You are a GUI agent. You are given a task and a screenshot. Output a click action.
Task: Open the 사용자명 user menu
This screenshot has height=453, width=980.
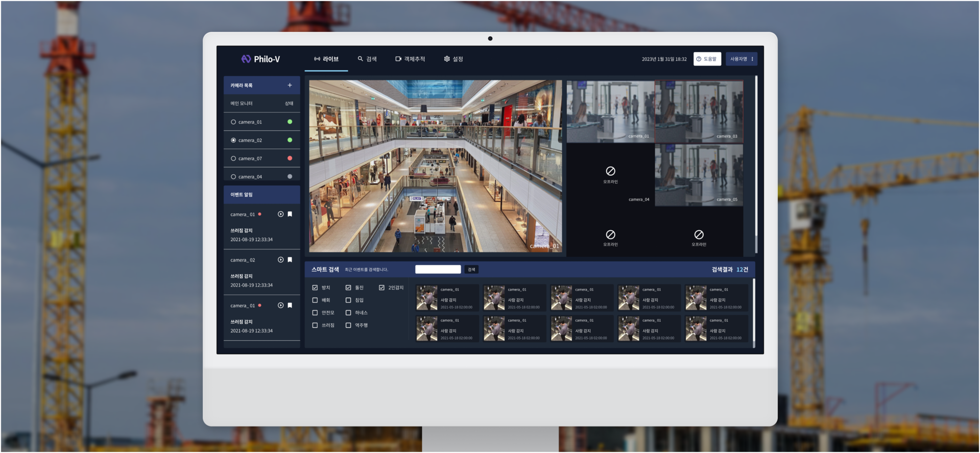point(742,59)
